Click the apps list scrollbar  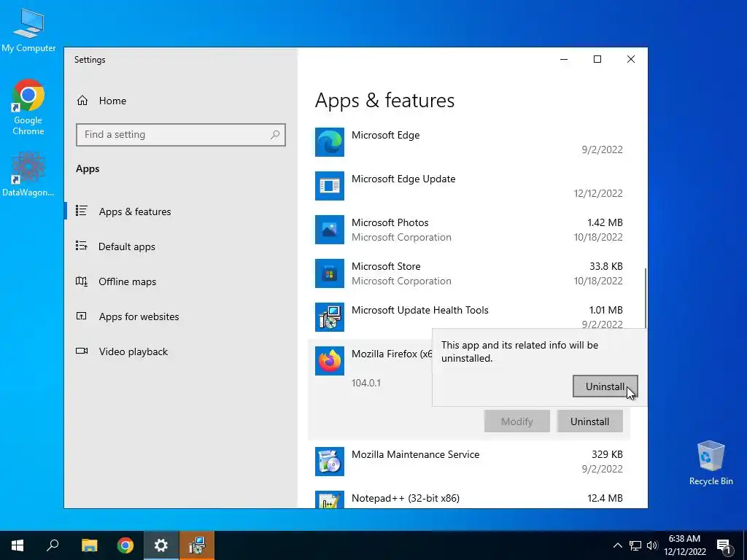646,298
